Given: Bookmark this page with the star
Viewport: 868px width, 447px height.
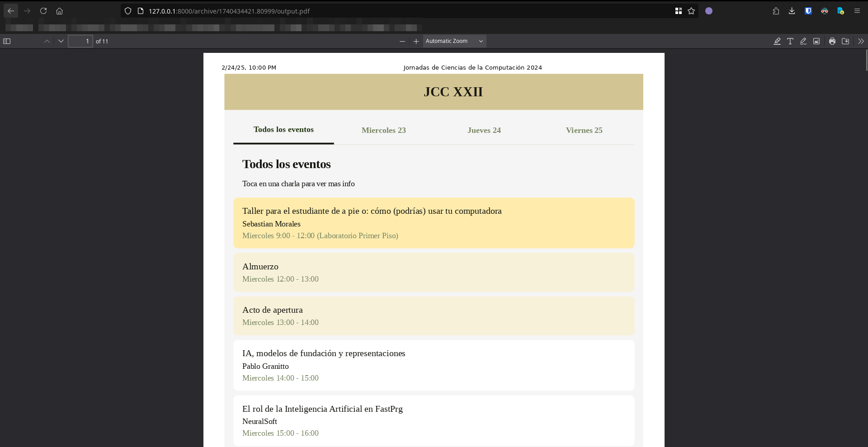Looking at the screenshot, I should click(691, 11).
